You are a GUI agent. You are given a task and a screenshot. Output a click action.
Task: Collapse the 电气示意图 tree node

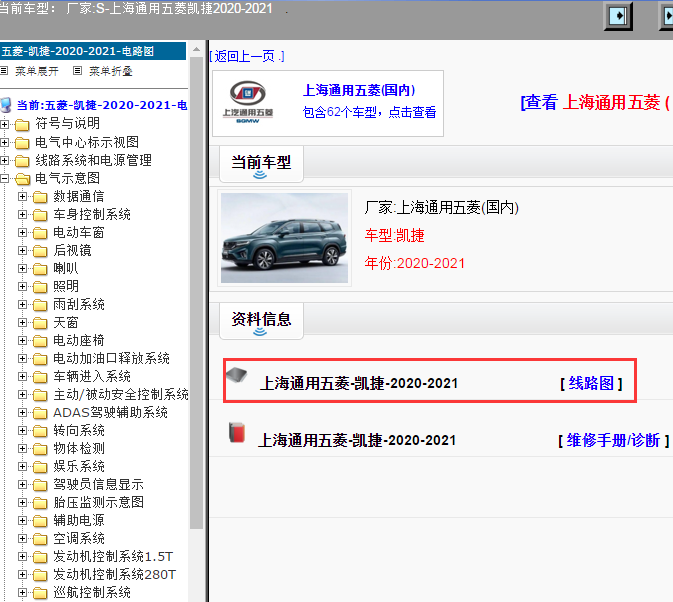(4, 178)
